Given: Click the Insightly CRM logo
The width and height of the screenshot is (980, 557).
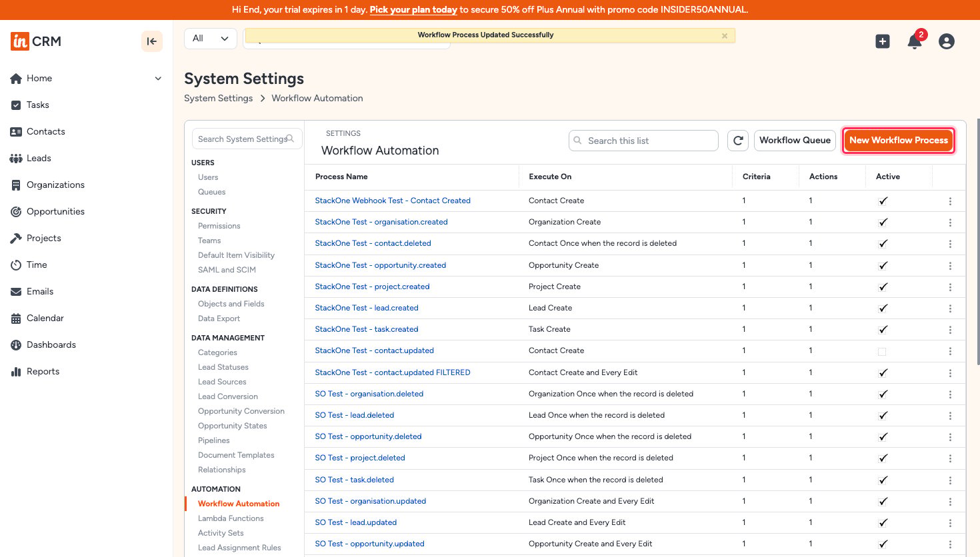Looking at the screenshot, I should click(x=36, y=41).
